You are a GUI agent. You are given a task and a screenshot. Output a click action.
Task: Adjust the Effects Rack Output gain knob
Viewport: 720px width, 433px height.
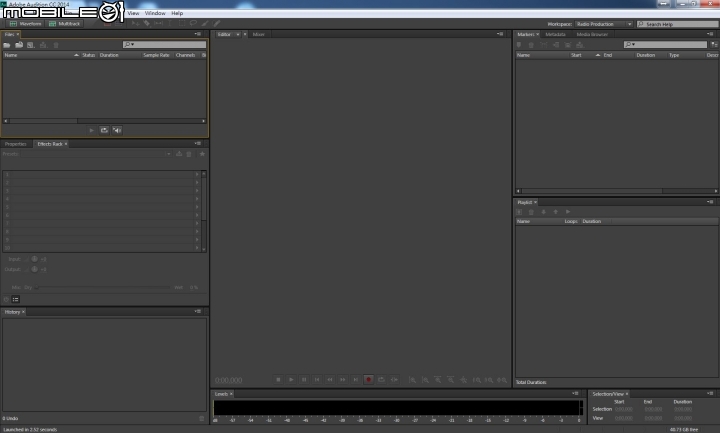pyautogui.click(x=34, y=269)
